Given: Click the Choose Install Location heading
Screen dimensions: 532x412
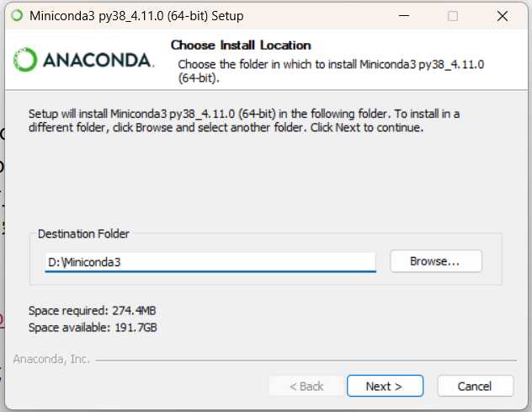Looking at the screenshot, I should (241, 45).
